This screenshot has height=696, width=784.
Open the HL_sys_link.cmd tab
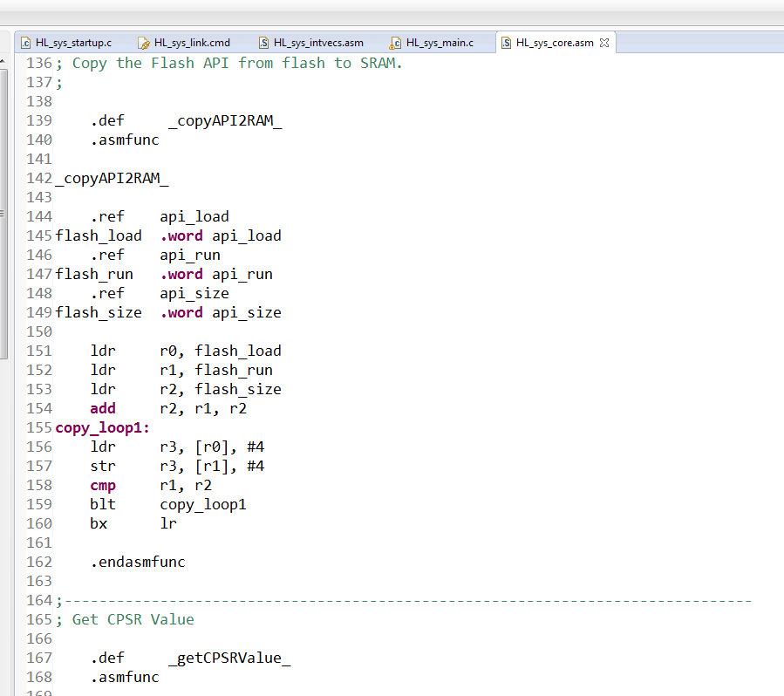point(186,43)
